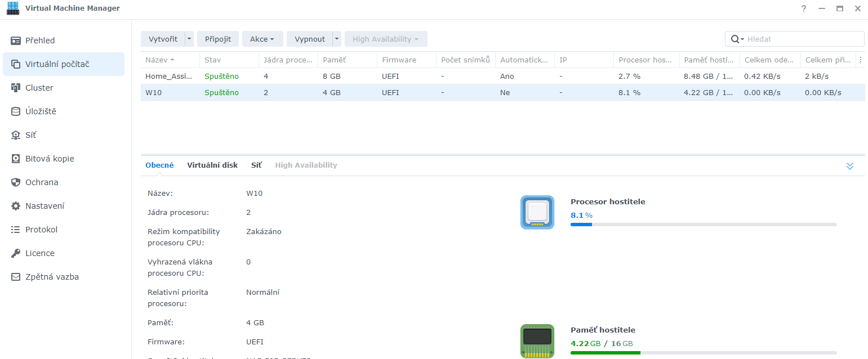Click the Bitová kopie image icon
Screen dimensions: 868x359
tap(16, 159)
